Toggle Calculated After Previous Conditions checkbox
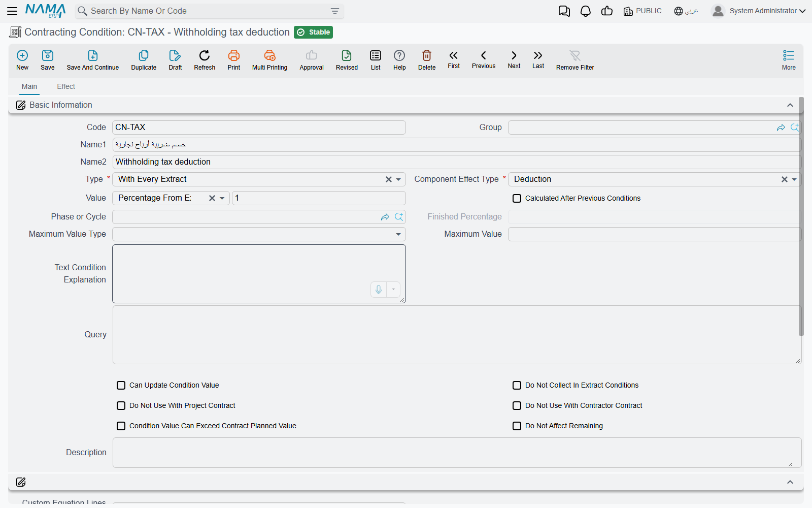The image size is (812, 508). (x=517, y=198)
